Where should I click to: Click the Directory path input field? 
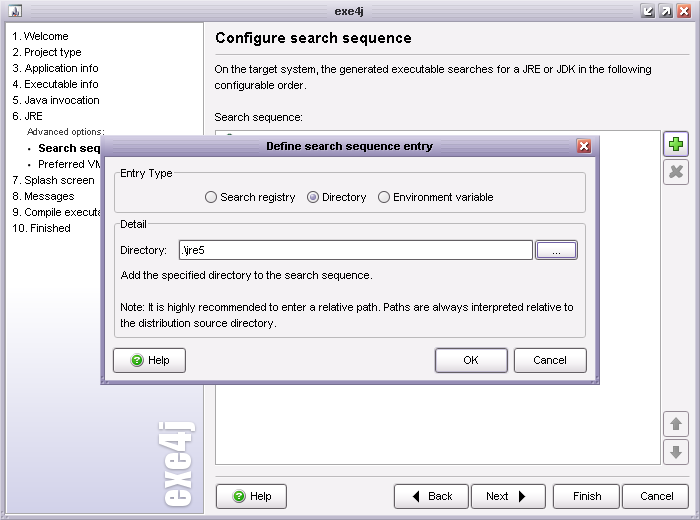(x=355, y=250)
